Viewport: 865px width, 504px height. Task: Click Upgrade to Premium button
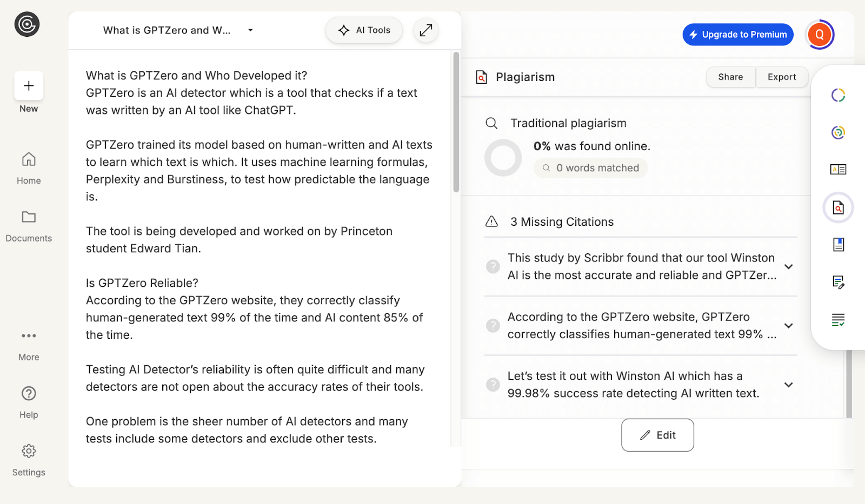point(738,35)
